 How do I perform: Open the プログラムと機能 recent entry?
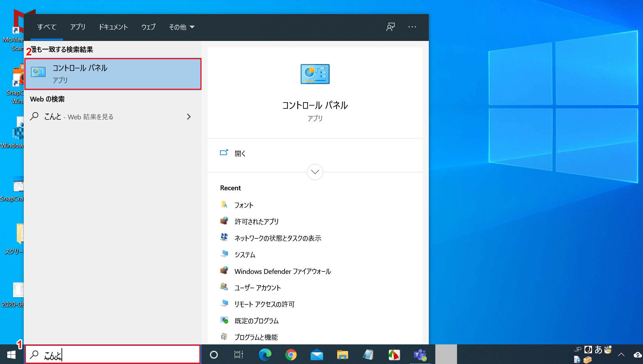pos(256,337)
